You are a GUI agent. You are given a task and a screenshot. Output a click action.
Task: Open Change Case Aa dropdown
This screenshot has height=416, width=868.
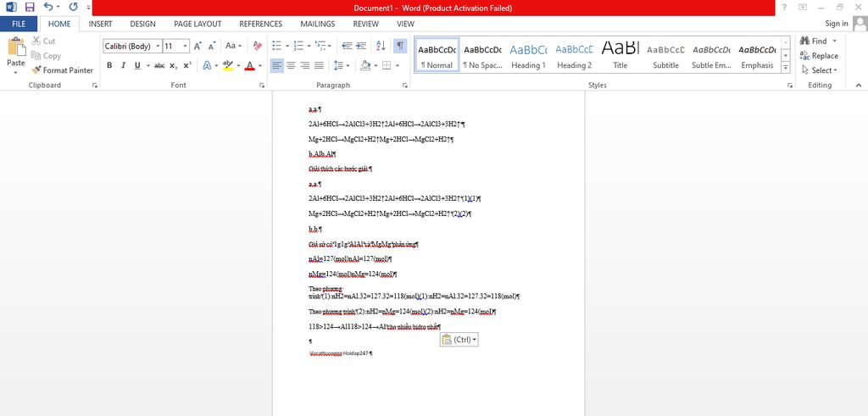coord(233,46)
